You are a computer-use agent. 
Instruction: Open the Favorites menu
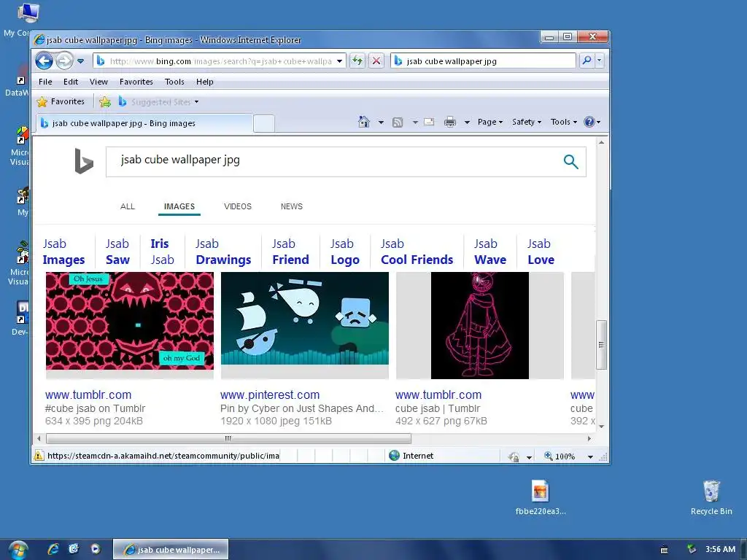[136, 82]
